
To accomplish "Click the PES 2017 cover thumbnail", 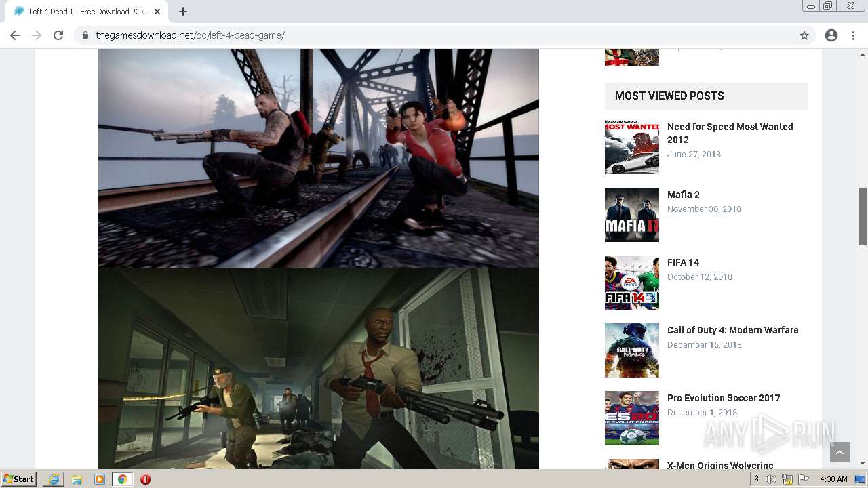I will click(632, 418).
